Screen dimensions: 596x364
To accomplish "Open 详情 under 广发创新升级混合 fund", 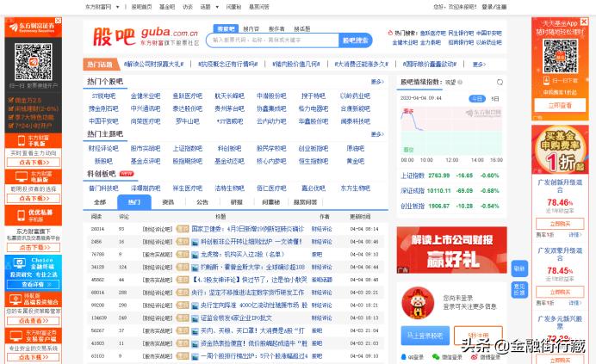I will [575, 235].
